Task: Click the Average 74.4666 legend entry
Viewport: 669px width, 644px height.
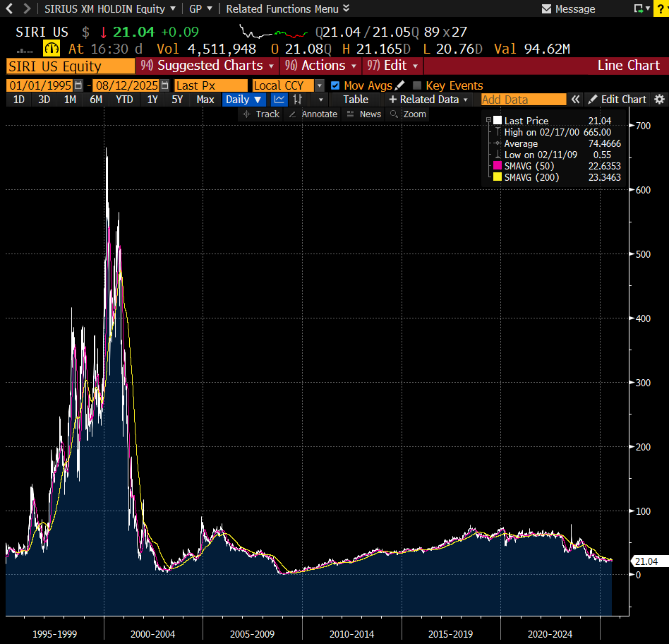Action: [x=557, y=143]
